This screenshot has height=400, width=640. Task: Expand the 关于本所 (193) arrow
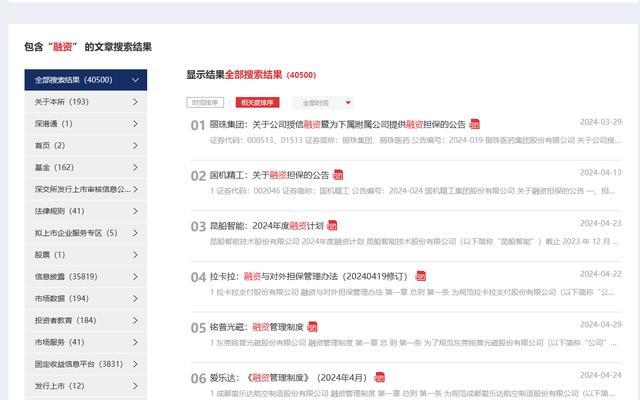point(136,102)
